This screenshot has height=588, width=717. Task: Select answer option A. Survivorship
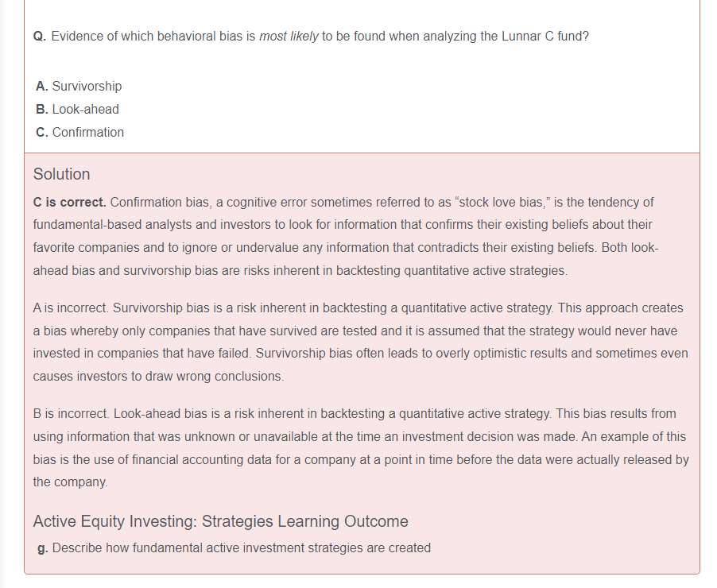point(79,86)
